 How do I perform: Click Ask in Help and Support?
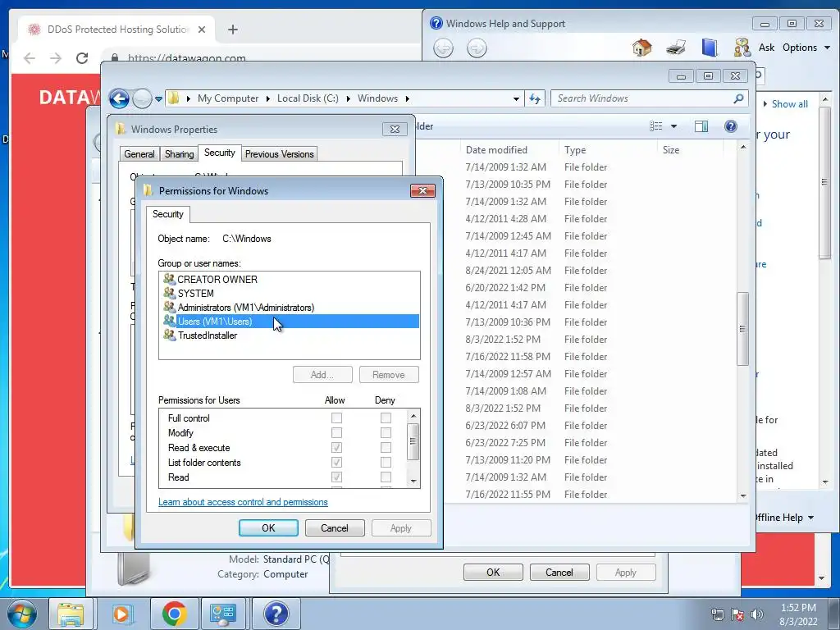(x=767, y=48)
